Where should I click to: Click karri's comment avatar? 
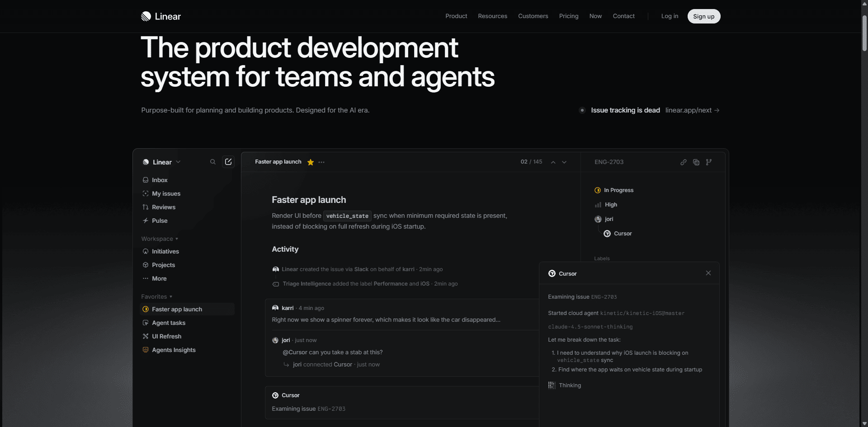[x=275, y=308]
